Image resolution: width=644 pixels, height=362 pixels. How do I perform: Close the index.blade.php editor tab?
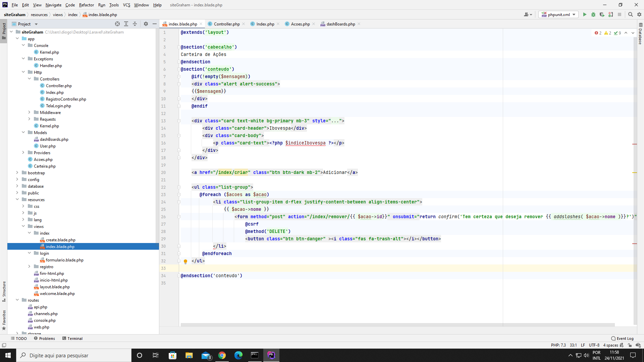point(201,24)
